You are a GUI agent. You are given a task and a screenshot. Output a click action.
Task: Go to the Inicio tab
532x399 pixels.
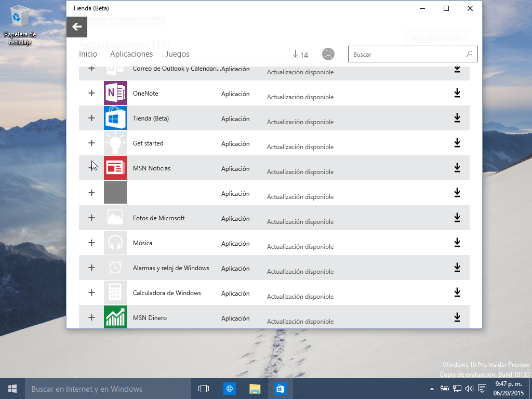(x=88, y=54)
